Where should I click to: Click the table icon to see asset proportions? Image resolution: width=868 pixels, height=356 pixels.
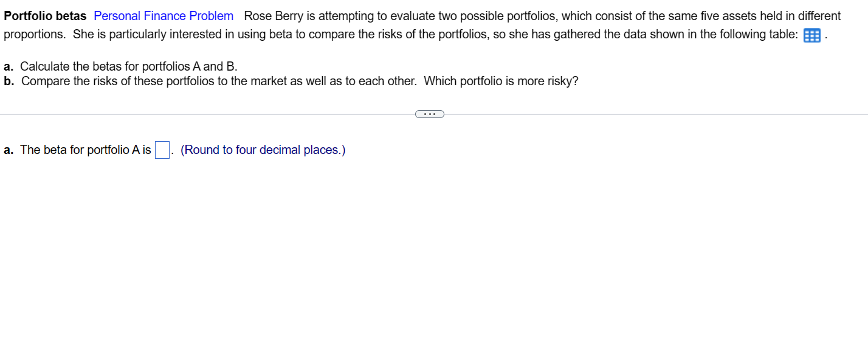coord(811,36)
